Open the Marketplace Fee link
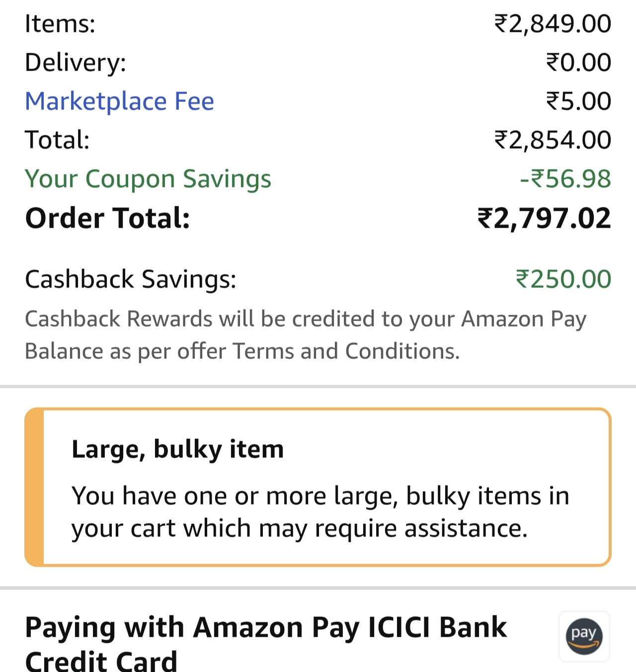The width and height of the screenshot is (636, 672). 119,101
